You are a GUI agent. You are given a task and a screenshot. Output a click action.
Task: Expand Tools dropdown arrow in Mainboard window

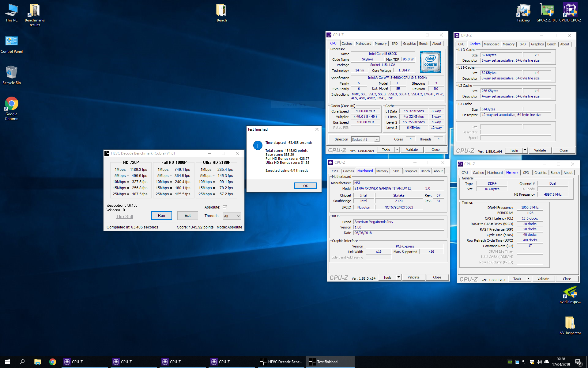click(x=398, y=277)
